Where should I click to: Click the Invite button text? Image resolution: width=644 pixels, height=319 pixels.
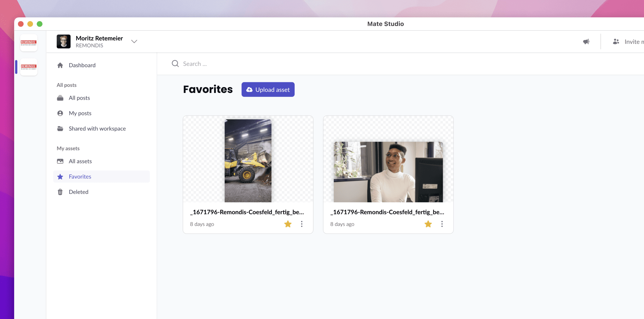[634, 42]
